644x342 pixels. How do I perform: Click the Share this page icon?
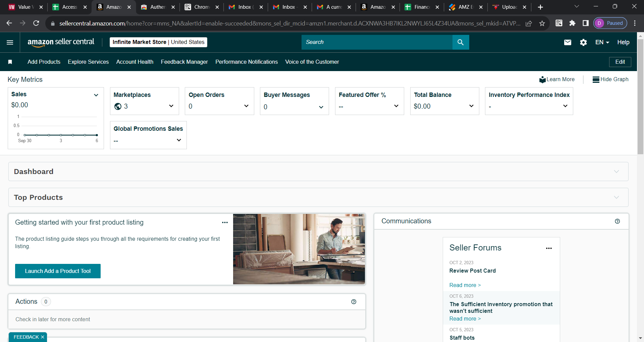tap(529, 23)
